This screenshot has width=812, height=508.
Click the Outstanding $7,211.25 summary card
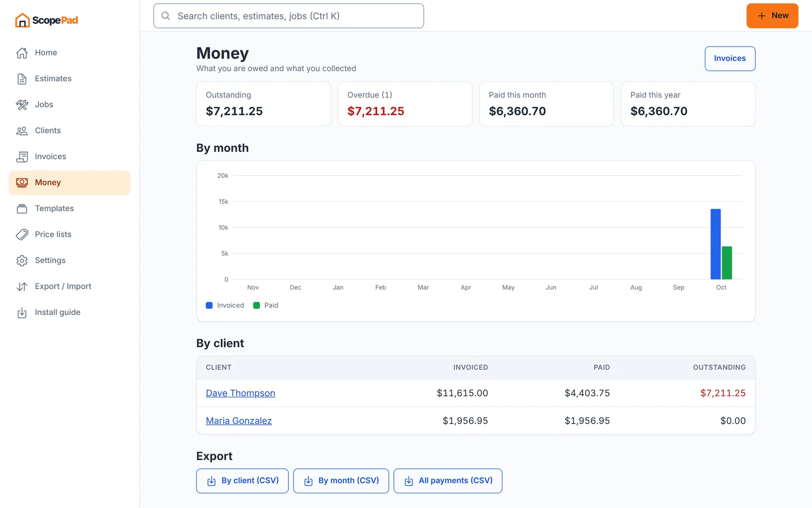263,104
